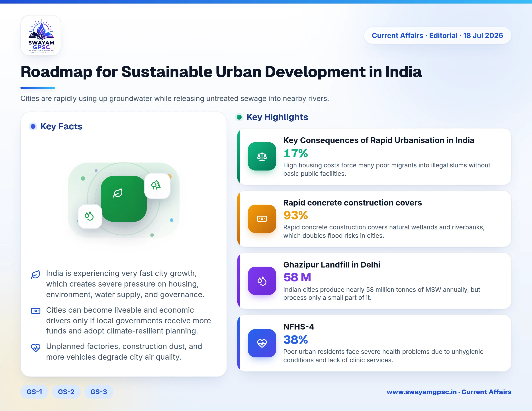Click the blue heart-pulse icon for NFHS-4 card
The height and width of the screenshot is (411, 532).
click(x=262, y=343)
